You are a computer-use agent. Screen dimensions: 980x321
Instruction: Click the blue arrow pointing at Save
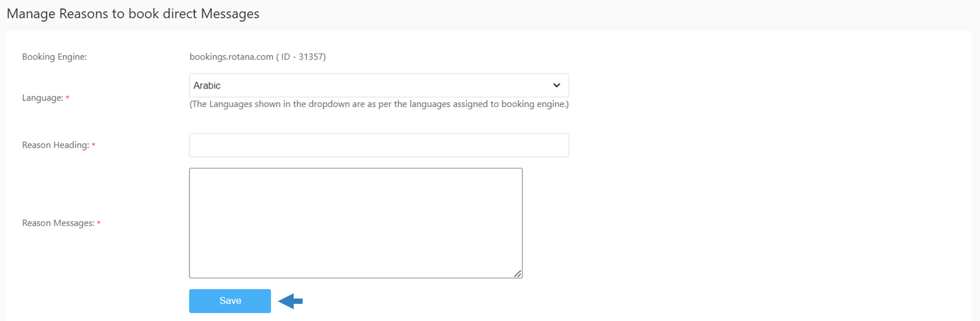(290, 301)
